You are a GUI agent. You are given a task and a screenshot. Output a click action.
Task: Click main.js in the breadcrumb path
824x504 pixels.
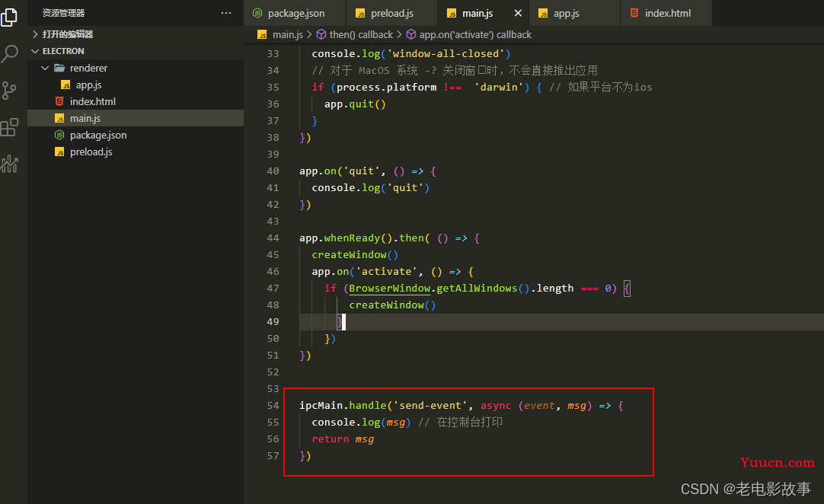point(287,35)
